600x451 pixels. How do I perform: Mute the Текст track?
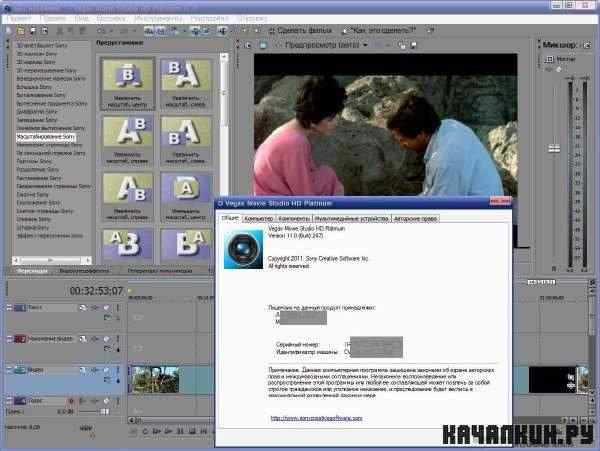(x=107, y=308)
